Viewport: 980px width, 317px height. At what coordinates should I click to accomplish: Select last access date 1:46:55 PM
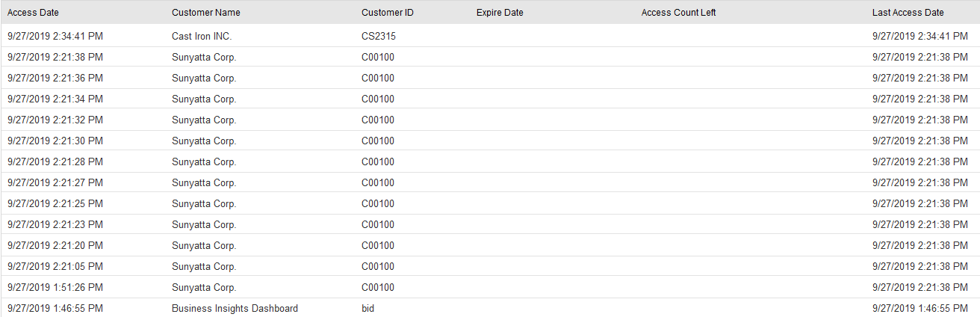(920, 308)
